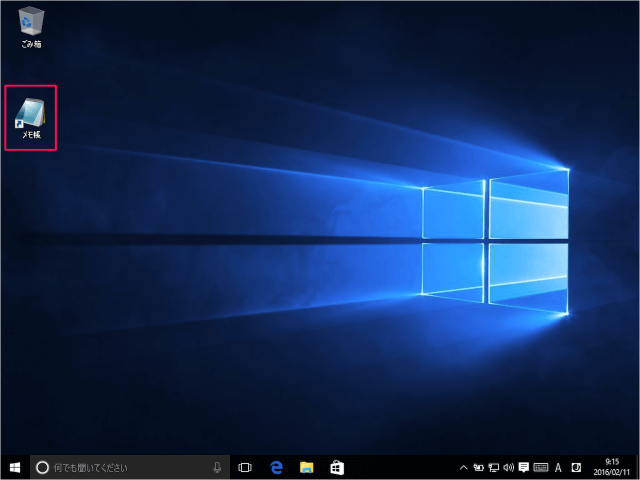Select the ごみ箱 Recycle Bin icon
This screenshot has width=640, height=480.
[31, 27]
